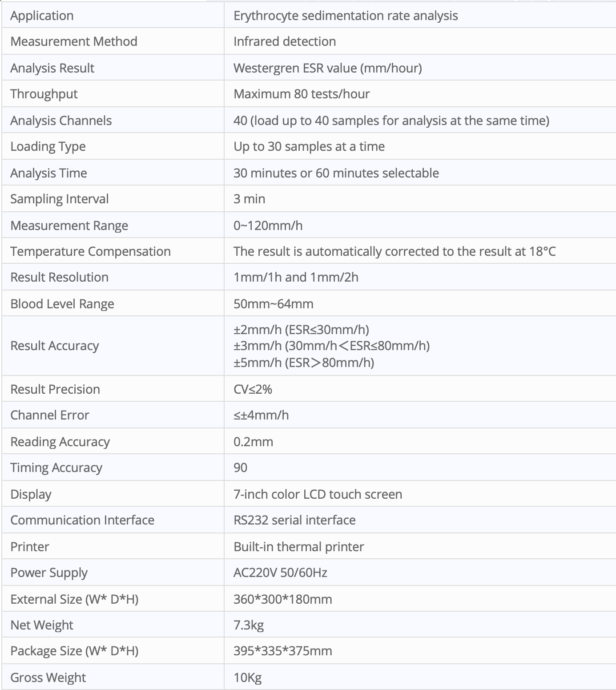Select the 'Reading Accuracy' label
The height and width of the screenshot is (690, 616).
point(60,442)
